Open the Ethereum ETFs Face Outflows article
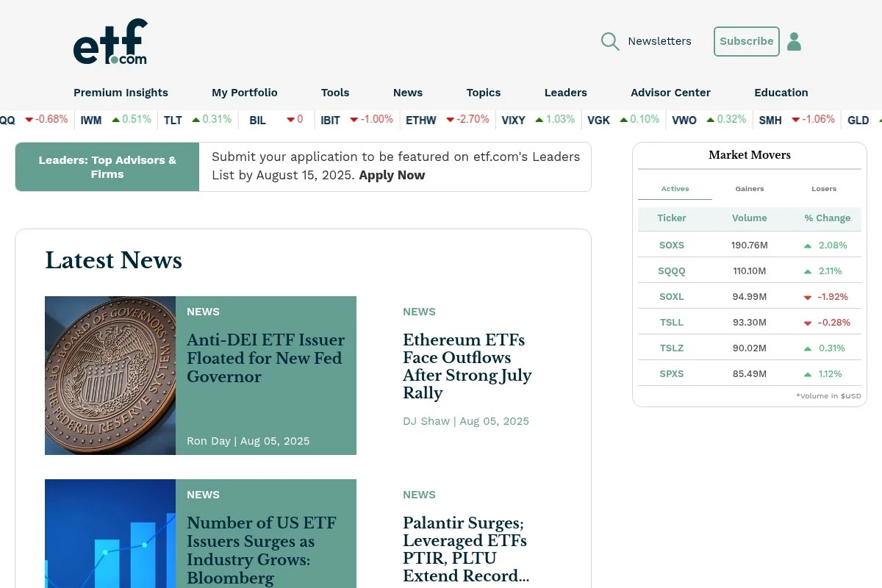 (x=467, y=367)
